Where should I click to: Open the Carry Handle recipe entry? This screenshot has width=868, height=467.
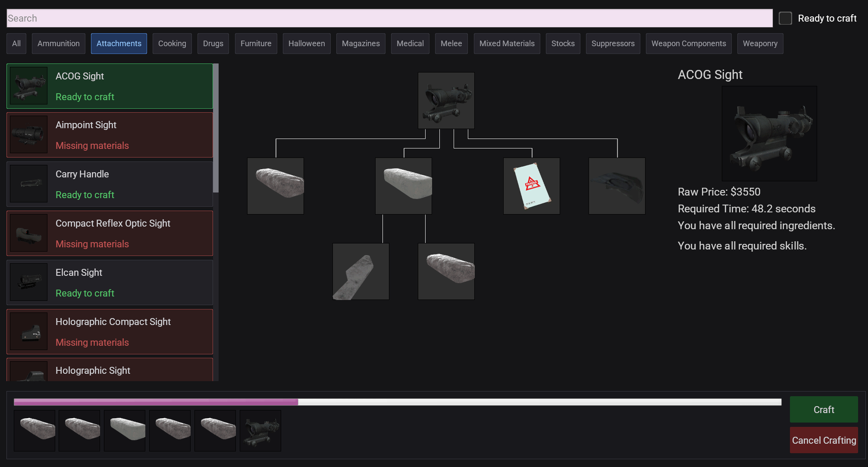point(110,184)
